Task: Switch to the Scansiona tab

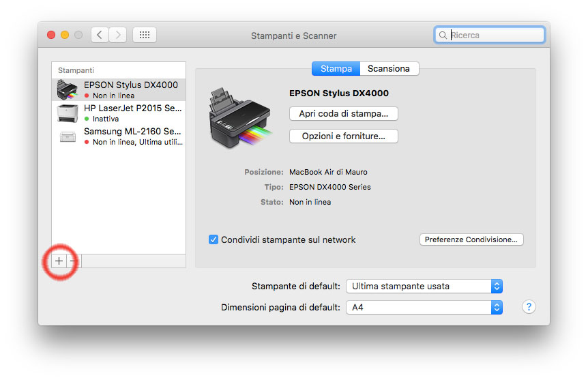Action: pyautogui.click(x=389, y=69)
